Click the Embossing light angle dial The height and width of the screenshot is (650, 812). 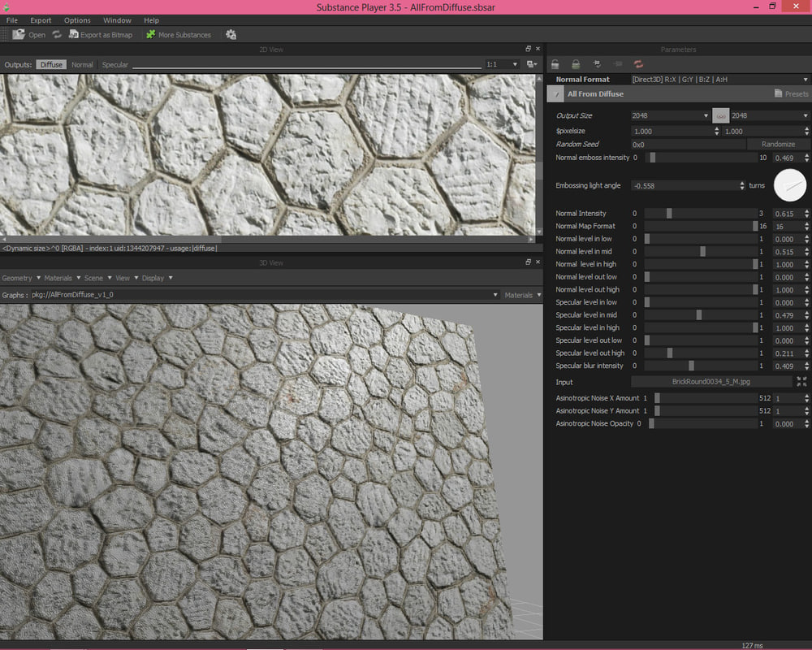(788, 185)
